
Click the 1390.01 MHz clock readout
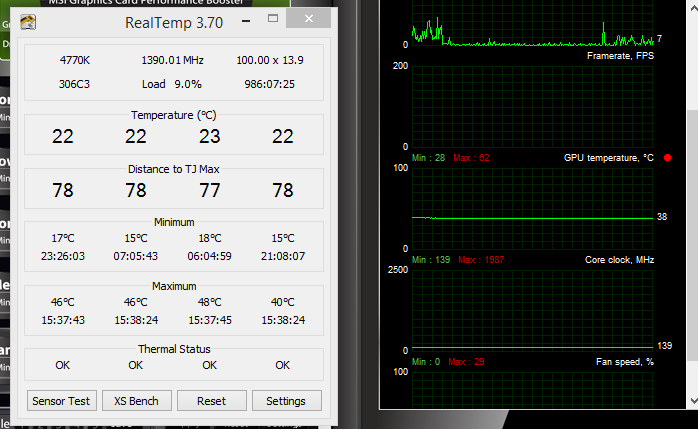(x=173, y=60)
